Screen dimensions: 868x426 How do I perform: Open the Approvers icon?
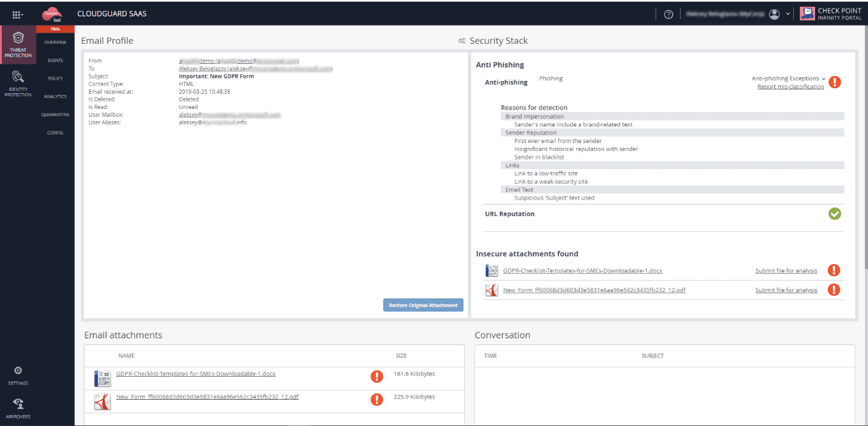click(x=18, y=403)
